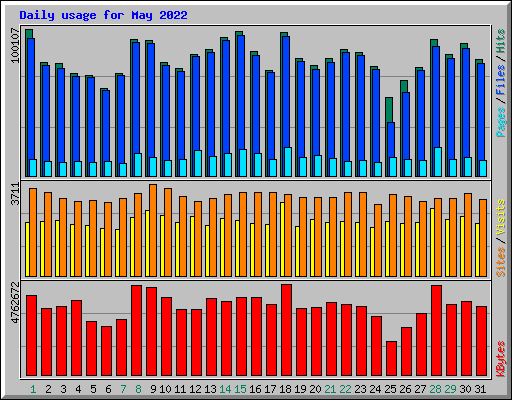This screenshot has width=512, height=400.
Task: Click day label 26 on the x-axis
Action: pyautogui.click(x=405, y=389)
